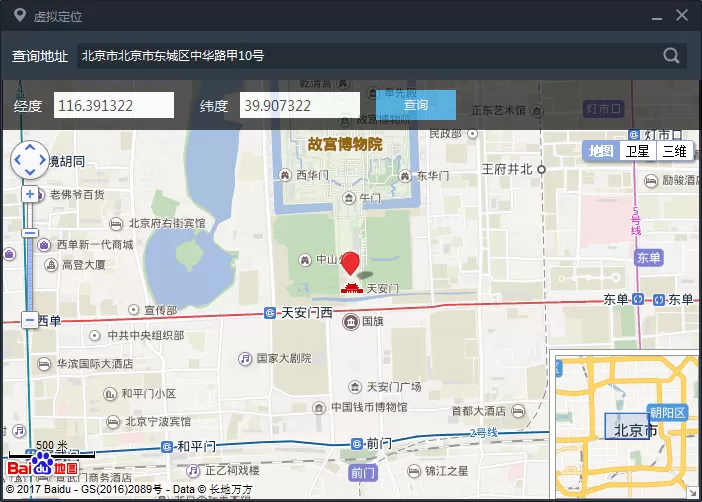Click the 王府井北 station marker
702x502 pixels.
pyautogui.click(x=541, y=170)
